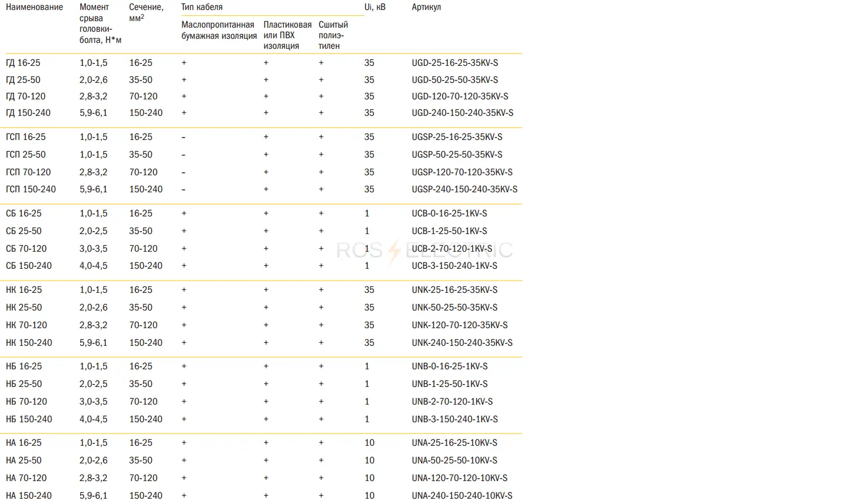Select the row name 'ГД 25-50'
This screenshot has height=504, width=850.
(x=23, y=80)
